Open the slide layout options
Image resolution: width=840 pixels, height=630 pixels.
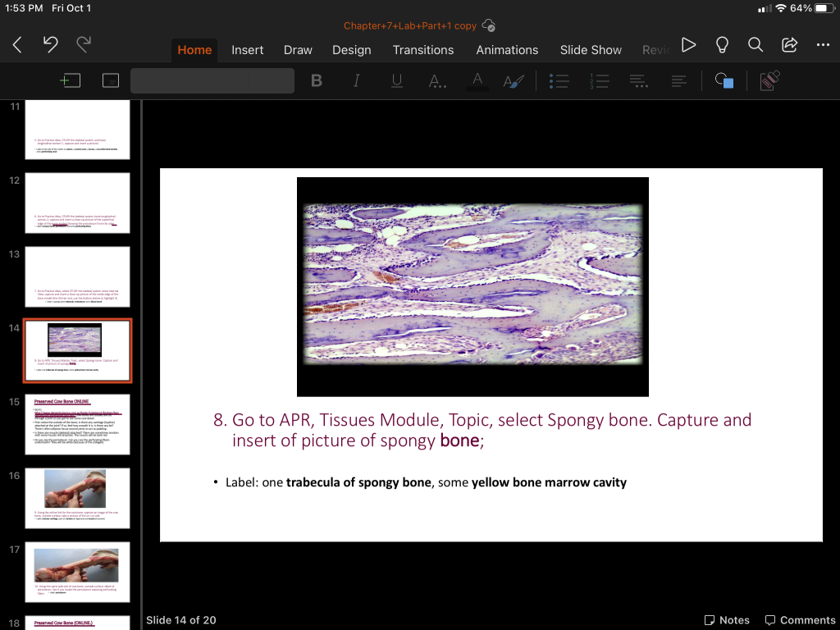point(111,80)
